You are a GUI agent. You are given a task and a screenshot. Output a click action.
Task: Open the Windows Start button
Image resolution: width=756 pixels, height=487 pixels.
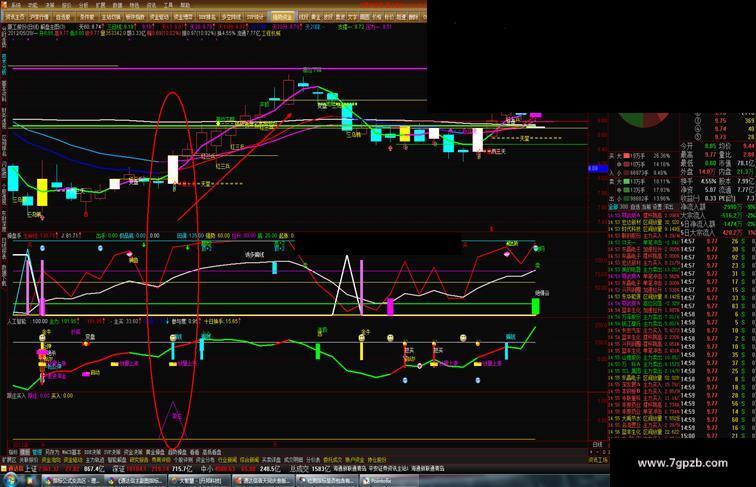tap(11, 480)
